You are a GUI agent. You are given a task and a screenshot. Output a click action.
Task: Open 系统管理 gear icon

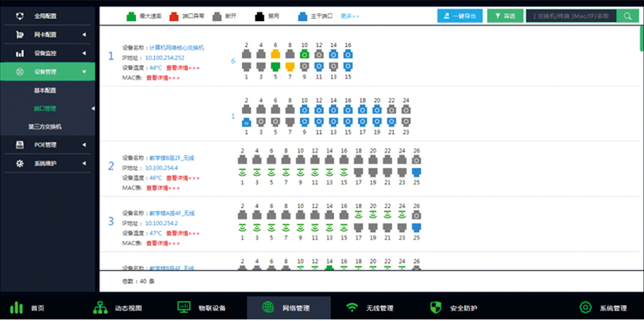coord(586,308)
